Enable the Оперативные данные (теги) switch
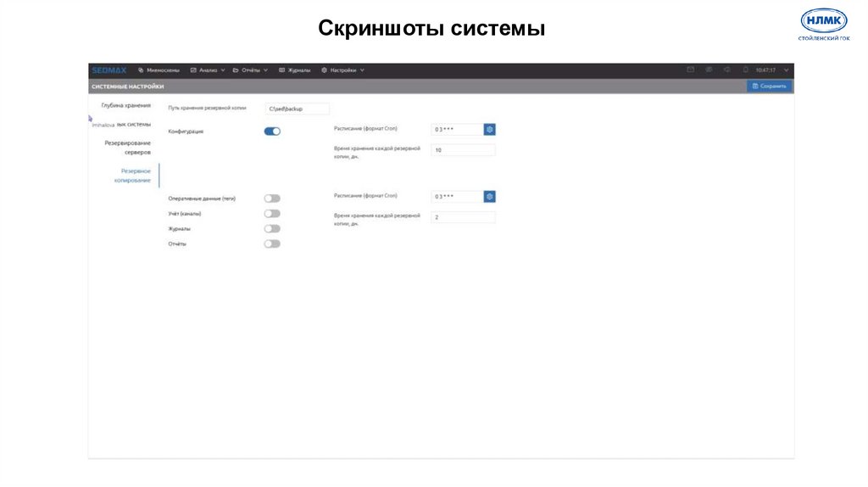 (272, 199)
